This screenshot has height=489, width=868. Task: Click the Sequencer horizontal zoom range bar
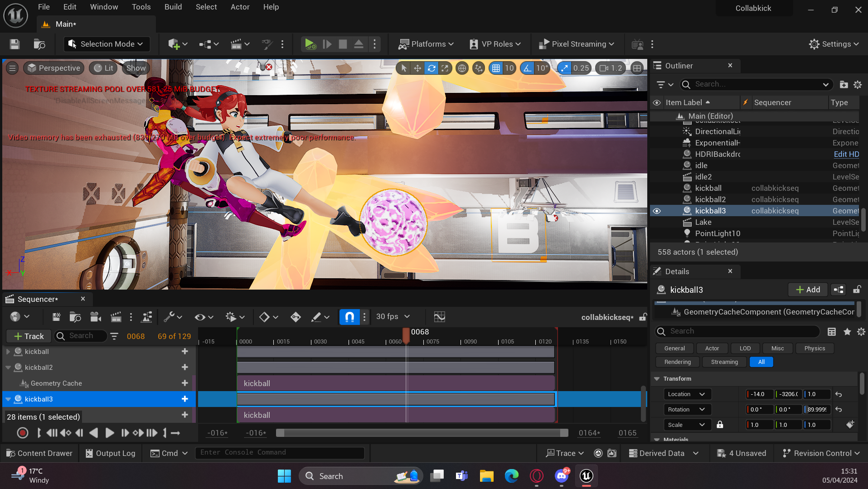(422, 433)
